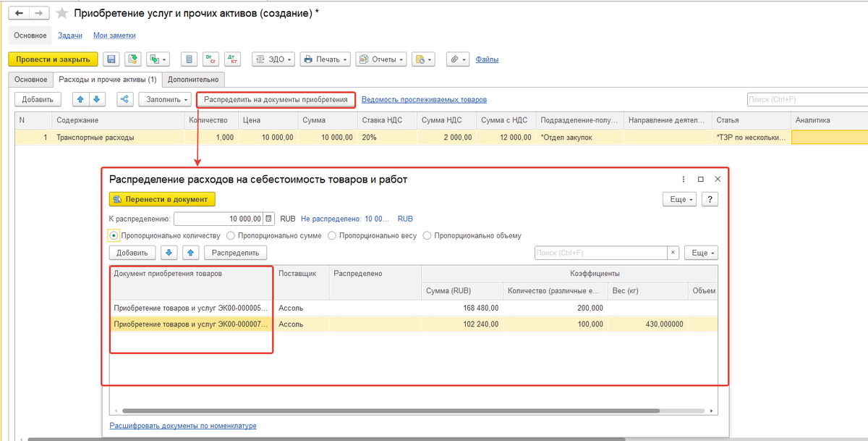868x441 pixels.
Task: Open help with the question mark button
Action: (x=710, y=199)
